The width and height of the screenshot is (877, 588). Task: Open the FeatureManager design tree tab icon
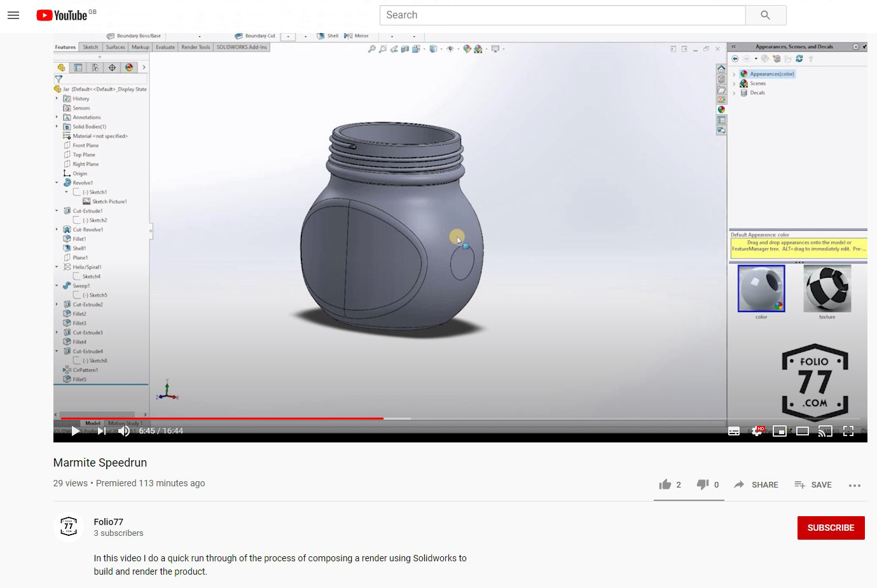coord(61,67)
